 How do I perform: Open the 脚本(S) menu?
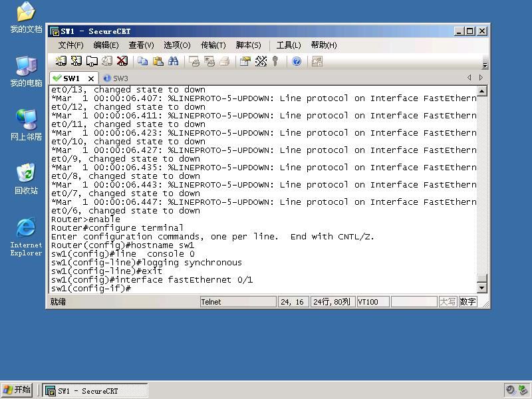(x=248, y=45)
